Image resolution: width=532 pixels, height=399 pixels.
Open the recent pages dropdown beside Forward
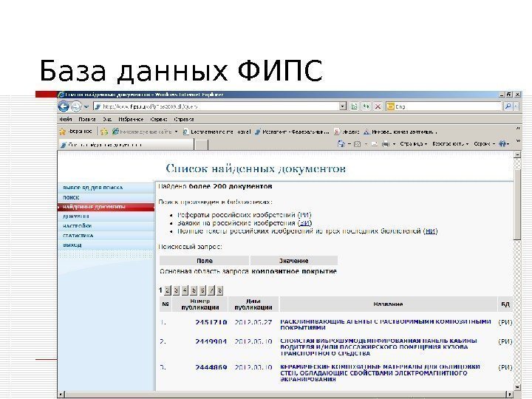point(86,106)
